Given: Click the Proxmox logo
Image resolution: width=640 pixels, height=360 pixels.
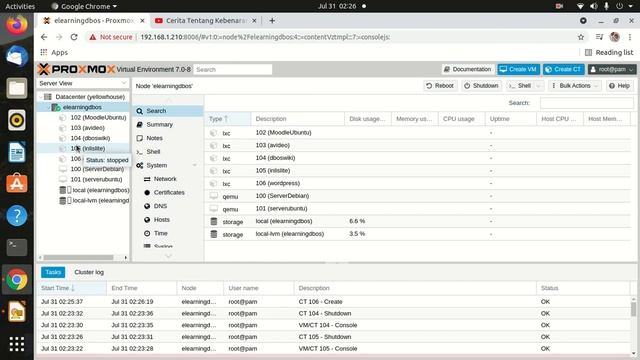Looking at the screenshot, I should pyautogui.click(x=76, y=69).
